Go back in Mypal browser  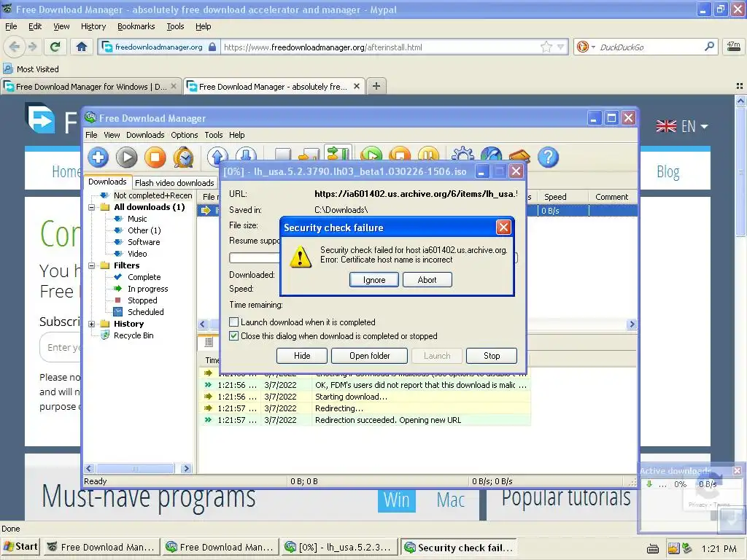15,47
